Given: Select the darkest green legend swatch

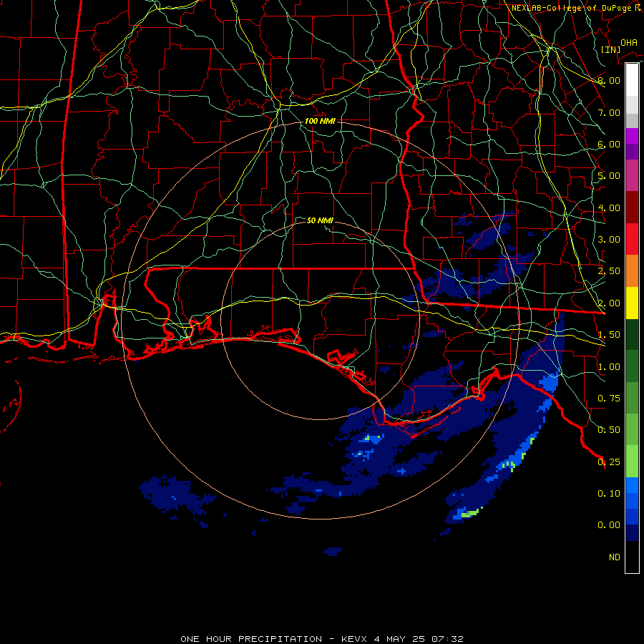Looking at the screenshot, I should [x=632, y=335].
